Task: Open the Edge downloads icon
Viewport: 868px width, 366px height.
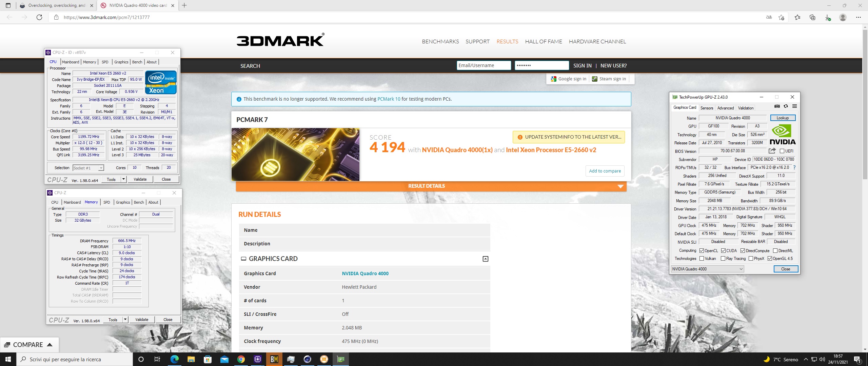Action: click(x=828, y=17)
